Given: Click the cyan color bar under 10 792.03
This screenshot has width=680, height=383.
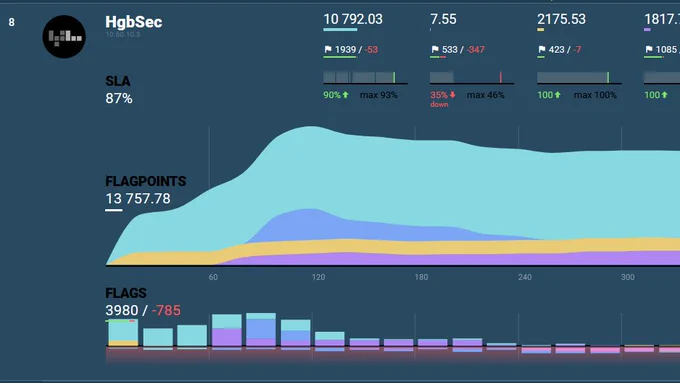Looking at the screenshot, I should coord(340,29).
